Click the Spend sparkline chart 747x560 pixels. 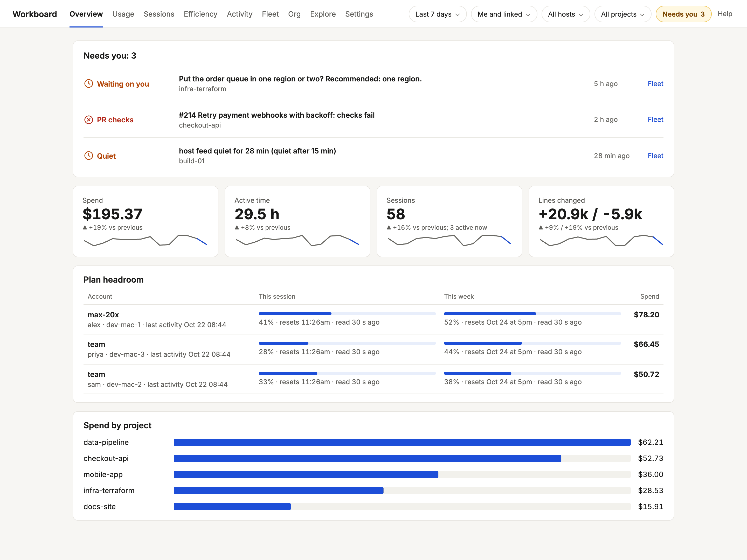pos(146,240)
